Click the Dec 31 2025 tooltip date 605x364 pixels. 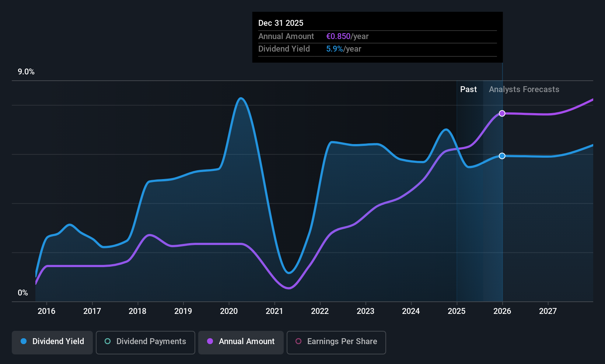pos(281,23)
